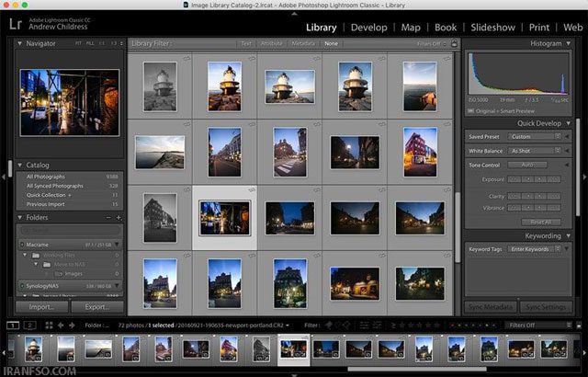Select the Attribute library filter

tap(272, 43)
